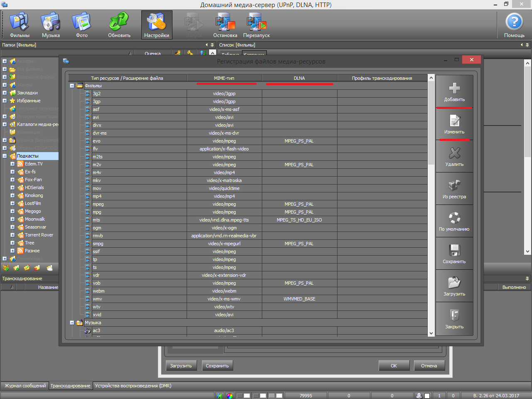Switch to Журнал сообщений tab
Screen dimensions: 532x399
[25, 386]
